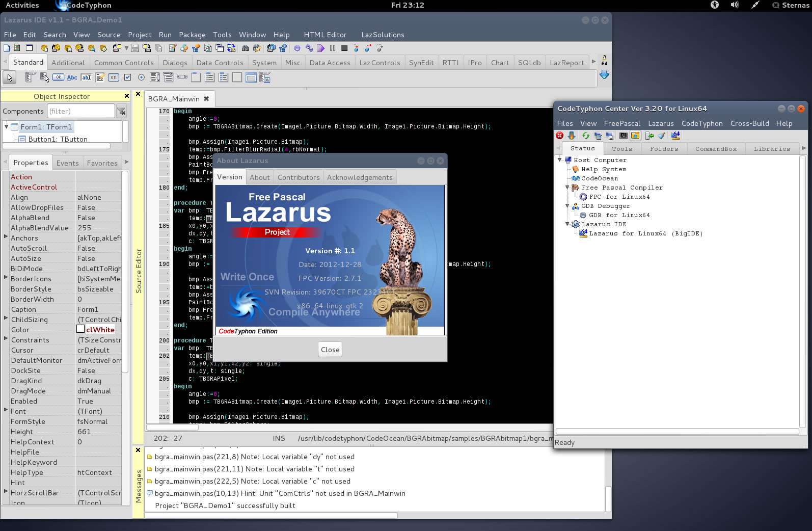Viewport: 812px width, 531px height.
Task: Open the GNOME Activities overview
Action: point(22,5)
